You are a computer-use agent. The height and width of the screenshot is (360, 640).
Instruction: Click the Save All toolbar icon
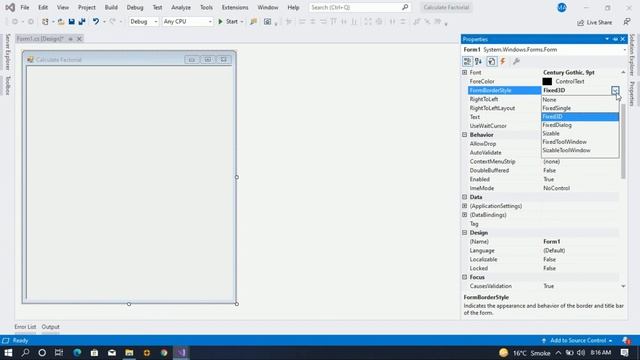[x=82, y=22]
